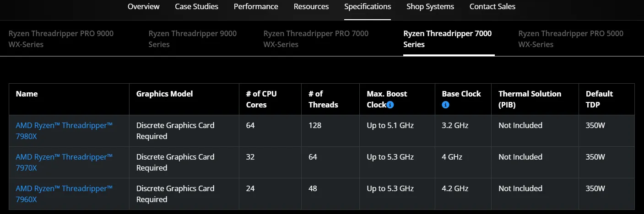The image size is (644, 214).
Task: Click the Max. Boost Clock info icon
Action: (x=390, y=105)
